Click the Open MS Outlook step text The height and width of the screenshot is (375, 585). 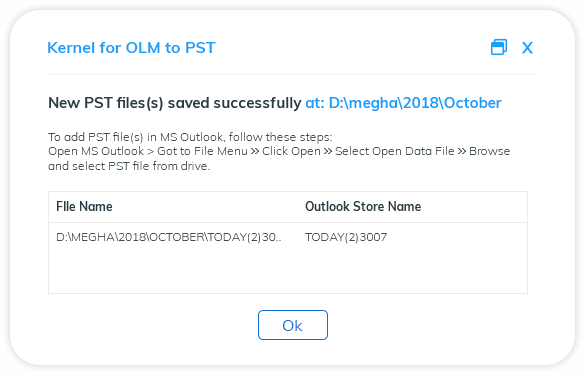point(96,151)
